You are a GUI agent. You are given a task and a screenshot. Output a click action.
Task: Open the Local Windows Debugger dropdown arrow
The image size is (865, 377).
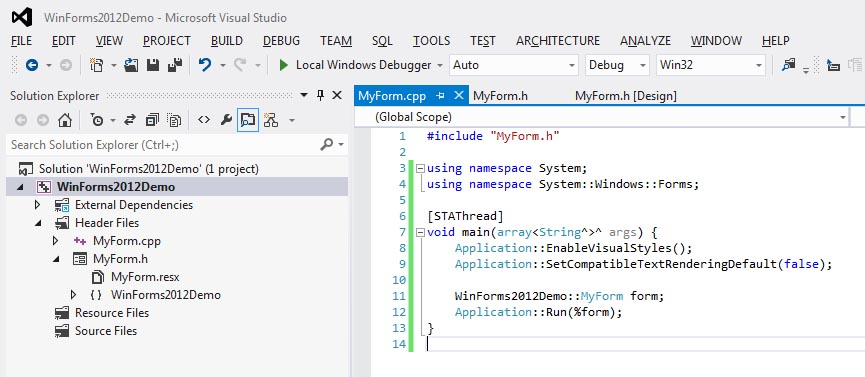pyautogui.click(x=440, y=65)
